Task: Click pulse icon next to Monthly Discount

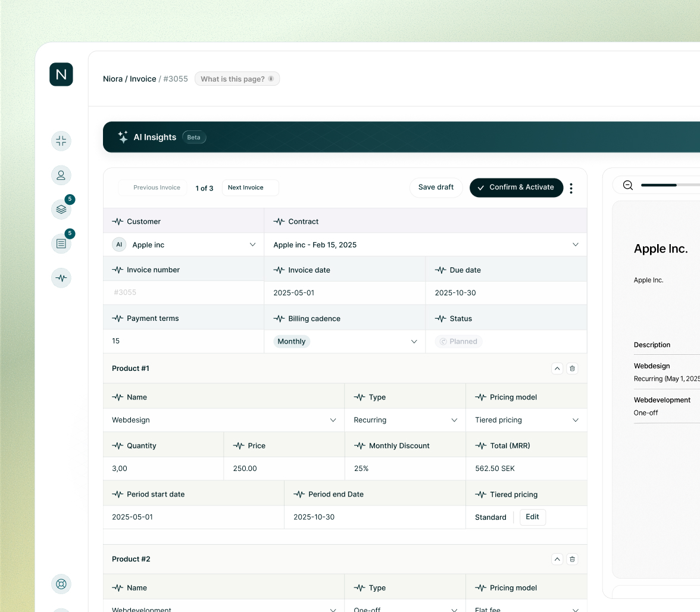Action: pos(360,445)
